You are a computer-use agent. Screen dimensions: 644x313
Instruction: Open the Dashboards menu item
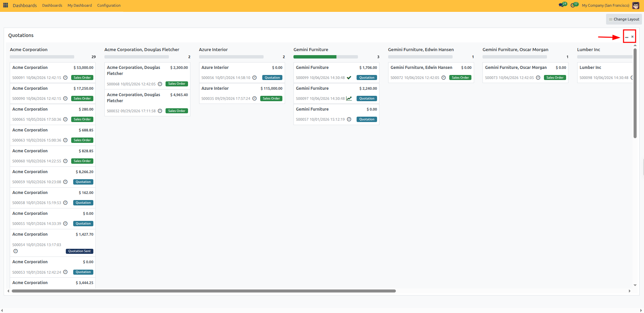coord(52,5)
